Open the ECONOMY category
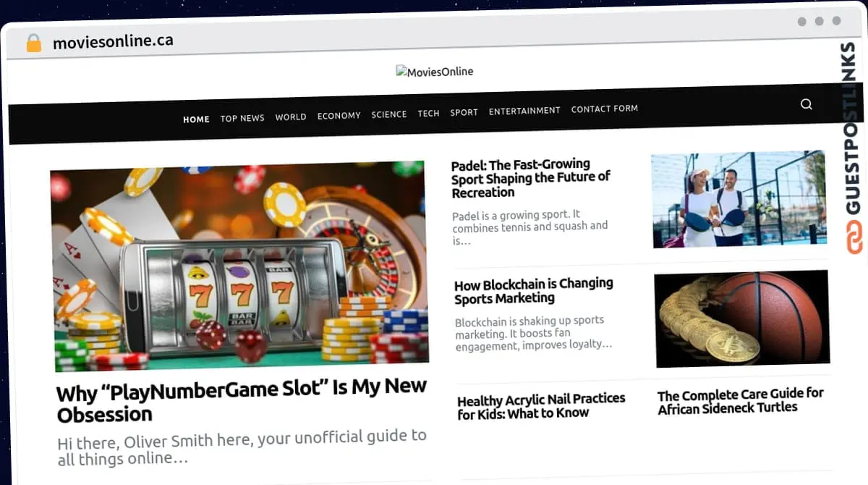The image size is (868, 485). (x=339, y=116)
